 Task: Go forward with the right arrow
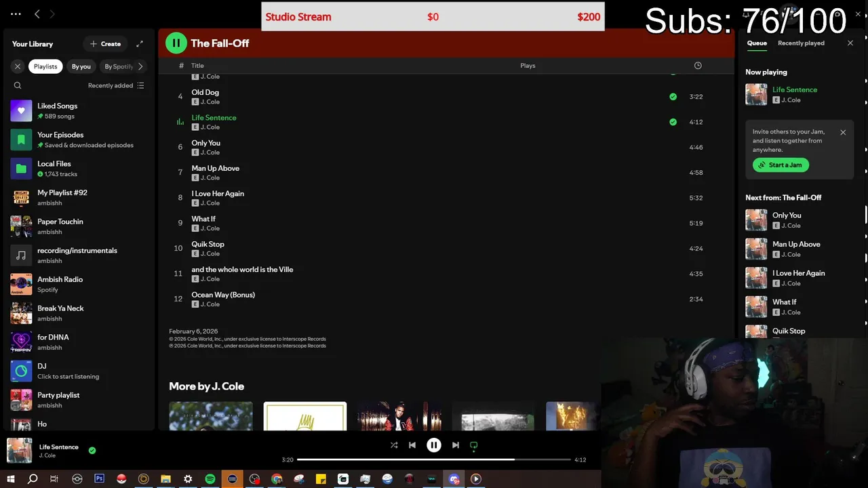tap(52, 14)
